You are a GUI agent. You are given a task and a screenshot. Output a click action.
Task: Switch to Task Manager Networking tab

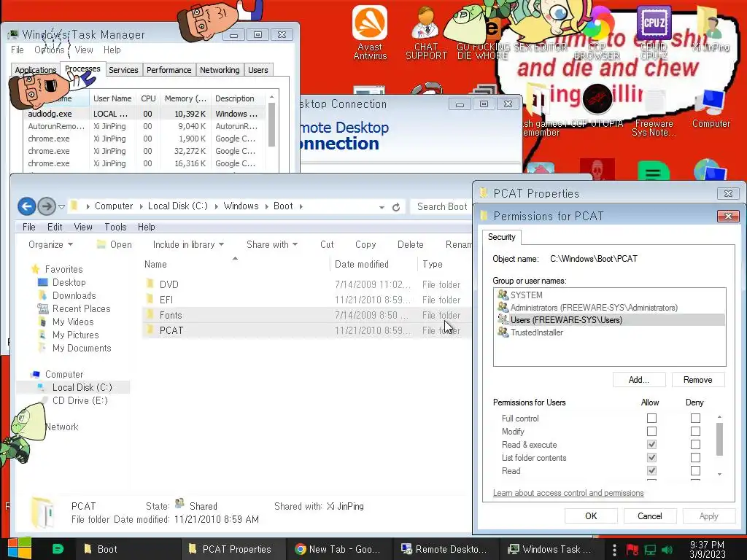[x=220, y=70]
